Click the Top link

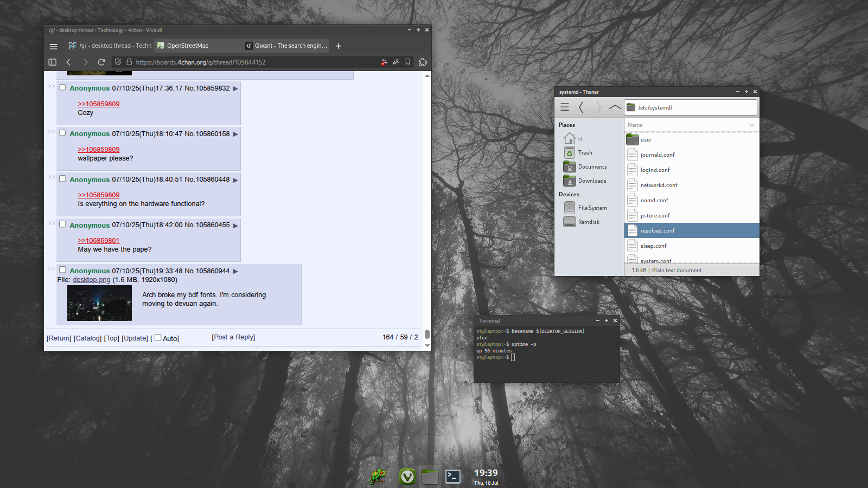[x=112, y=338]
